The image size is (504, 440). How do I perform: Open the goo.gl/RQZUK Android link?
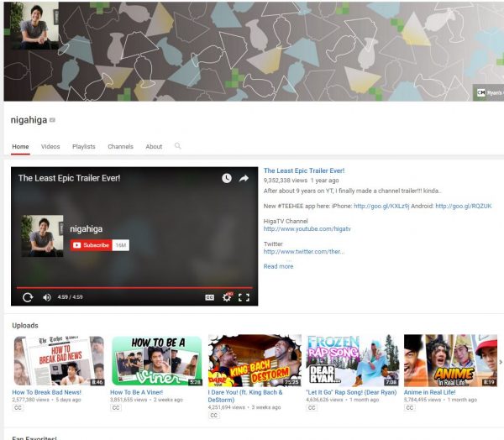click(x=464, y=206)
